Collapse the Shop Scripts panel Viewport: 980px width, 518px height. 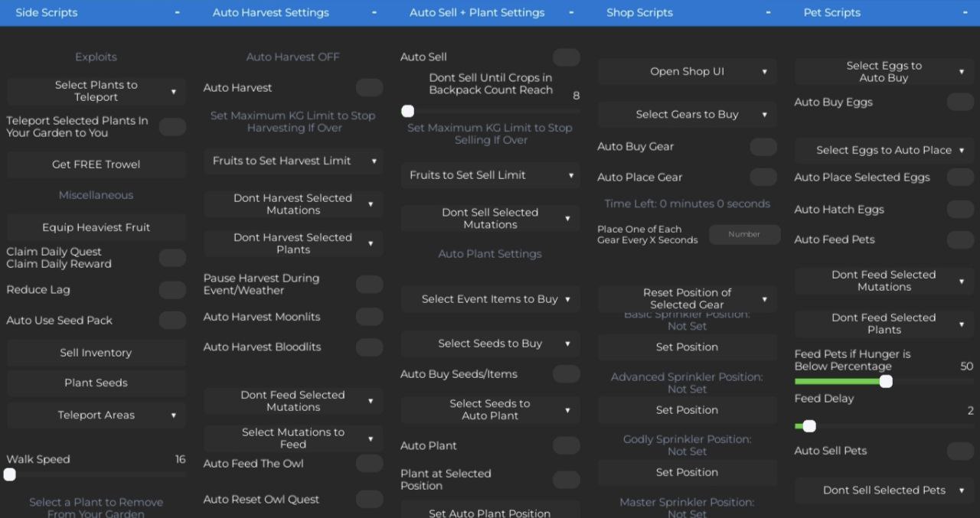(768, 13)
